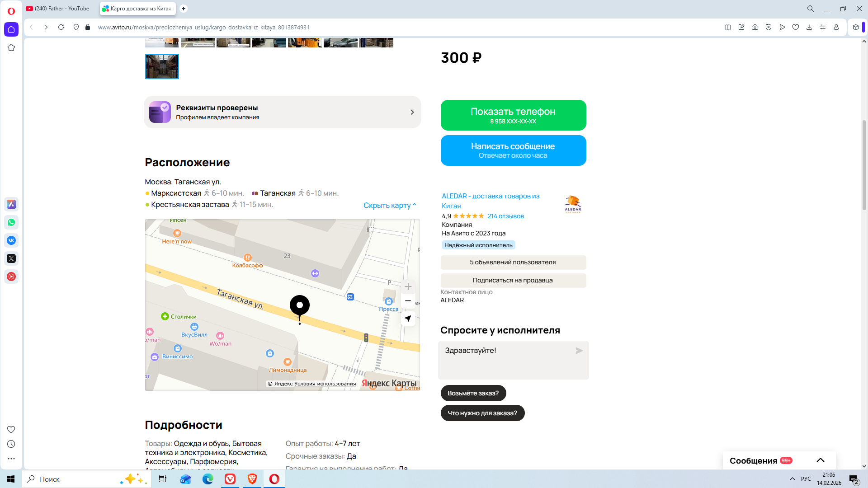Open browser history clock icon in sidebar

point(11,444)
